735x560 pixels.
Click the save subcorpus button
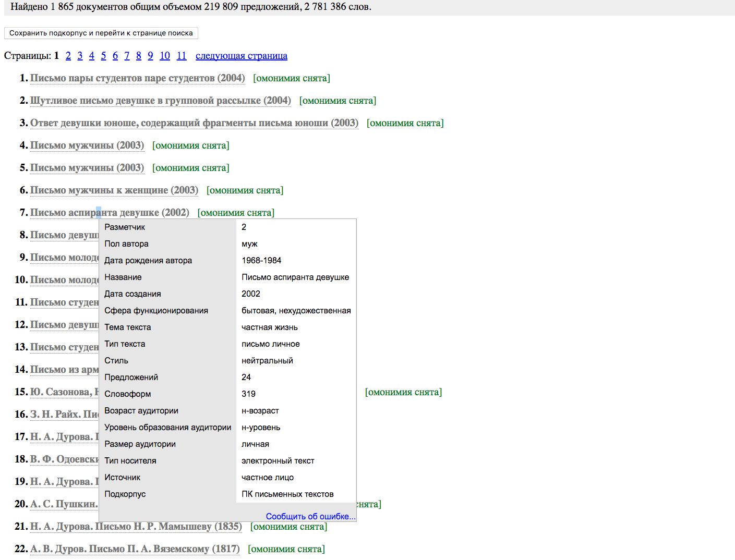pos(101,33)
